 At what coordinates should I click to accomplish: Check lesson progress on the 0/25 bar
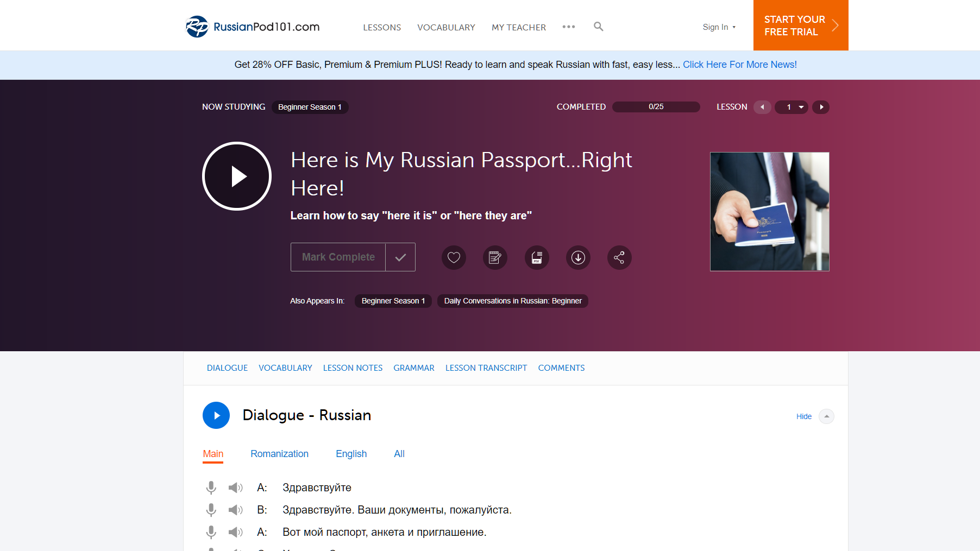tap(656, 106)
